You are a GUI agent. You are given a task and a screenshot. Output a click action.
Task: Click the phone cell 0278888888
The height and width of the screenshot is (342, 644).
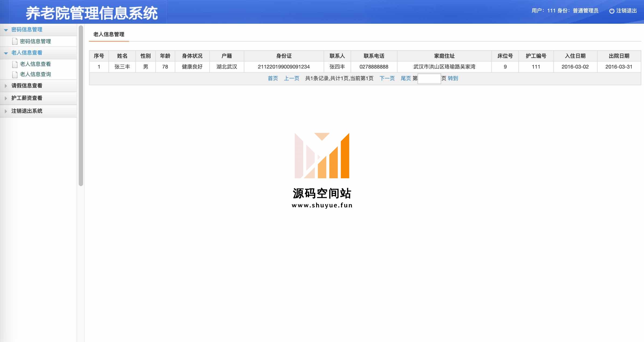click(x=374, y=67)
